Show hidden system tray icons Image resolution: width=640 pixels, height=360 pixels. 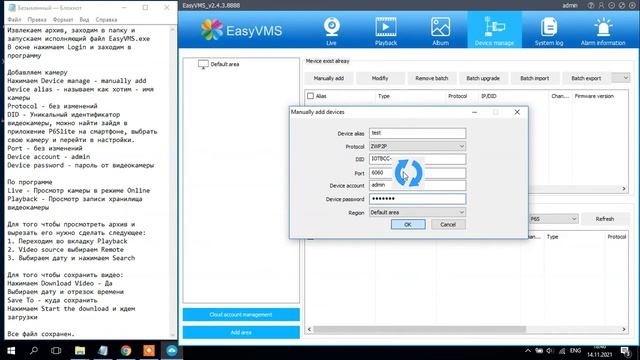528,351
